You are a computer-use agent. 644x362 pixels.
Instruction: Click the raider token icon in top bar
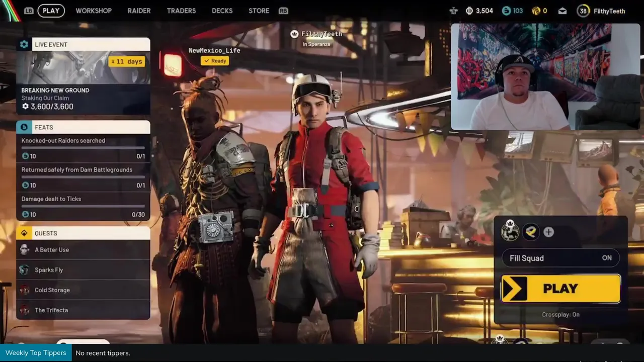click(453, 11)
